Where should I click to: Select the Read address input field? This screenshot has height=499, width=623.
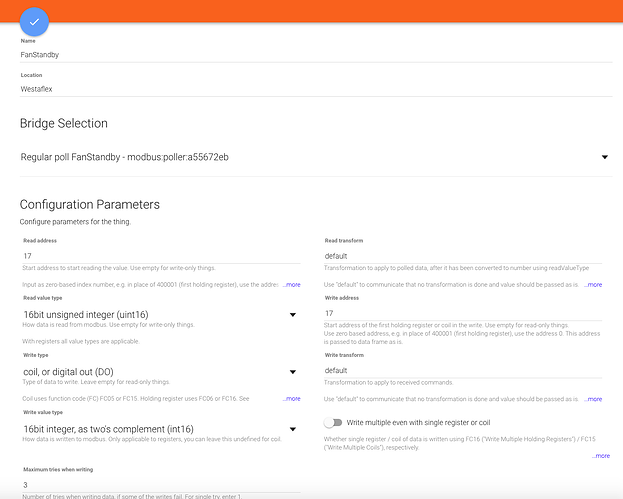pos(160,256)
